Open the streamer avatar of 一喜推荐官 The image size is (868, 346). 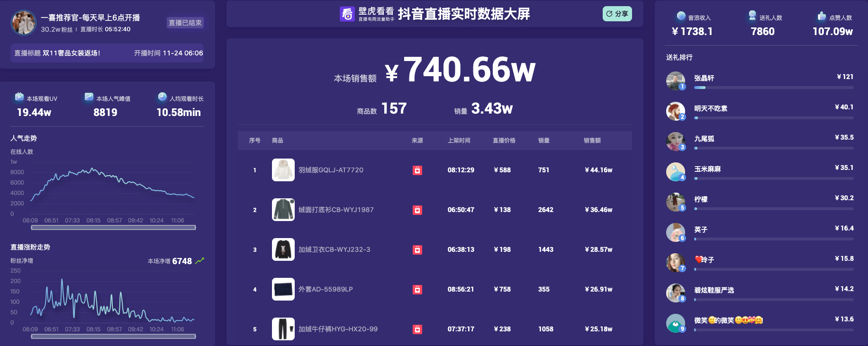pos(24,22)
